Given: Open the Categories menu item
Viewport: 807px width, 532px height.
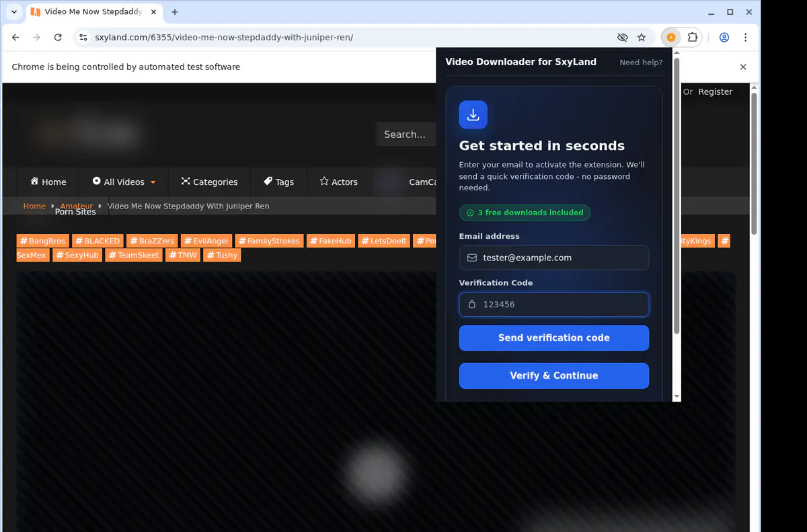Looking at the screenshot, I should click(209, 182).
